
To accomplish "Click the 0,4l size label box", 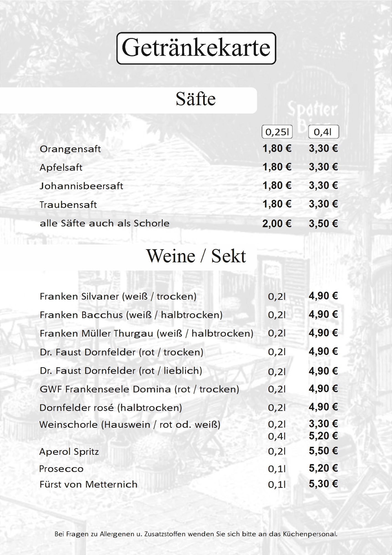I will click(324, 132).
